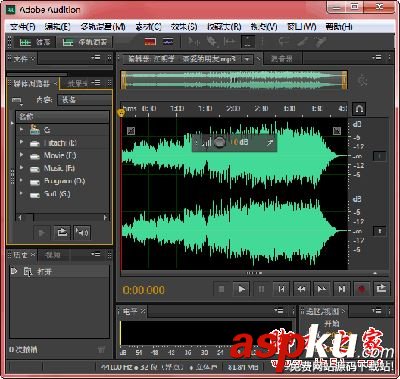Switch to the 视频 tab

pos(53,255)
